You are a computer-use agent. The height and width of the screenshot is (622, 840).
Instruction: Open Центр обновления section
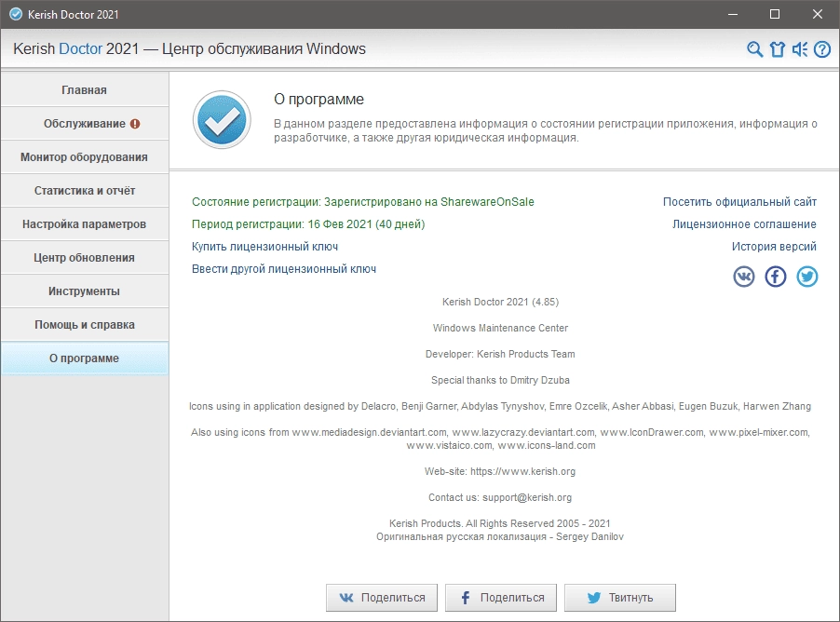pyautogui.click(x=85, y=258)
